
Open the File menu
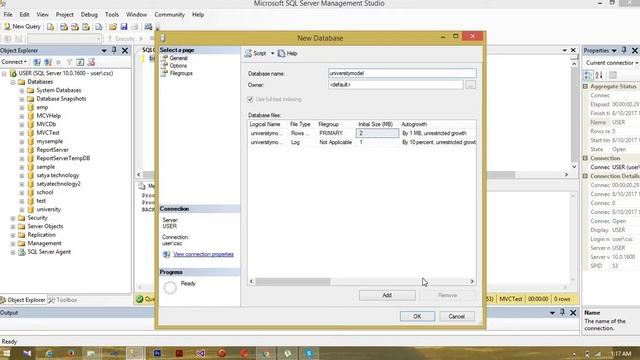tap(8, 15)
